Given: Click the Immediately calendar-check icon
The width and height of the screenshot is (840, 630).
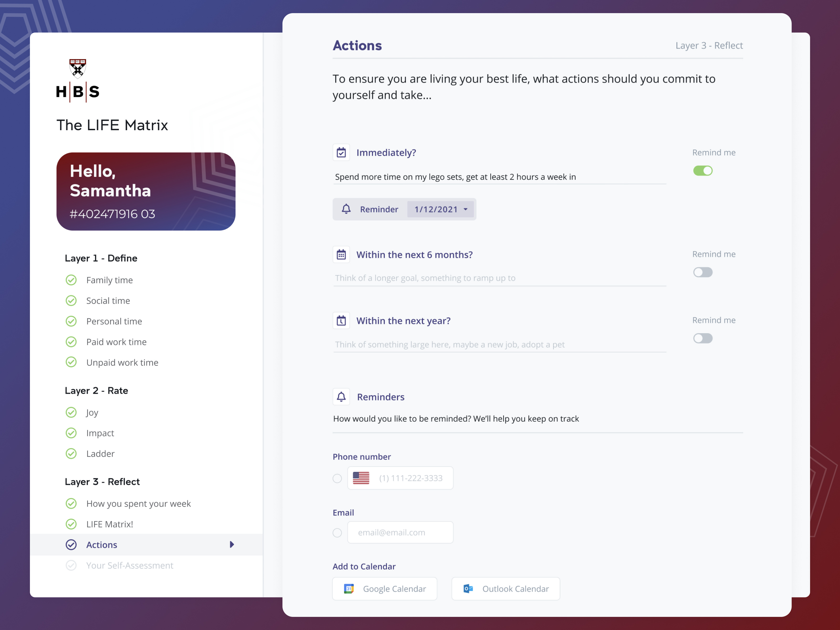Looking at the screenshot, I should pos(341,153).
